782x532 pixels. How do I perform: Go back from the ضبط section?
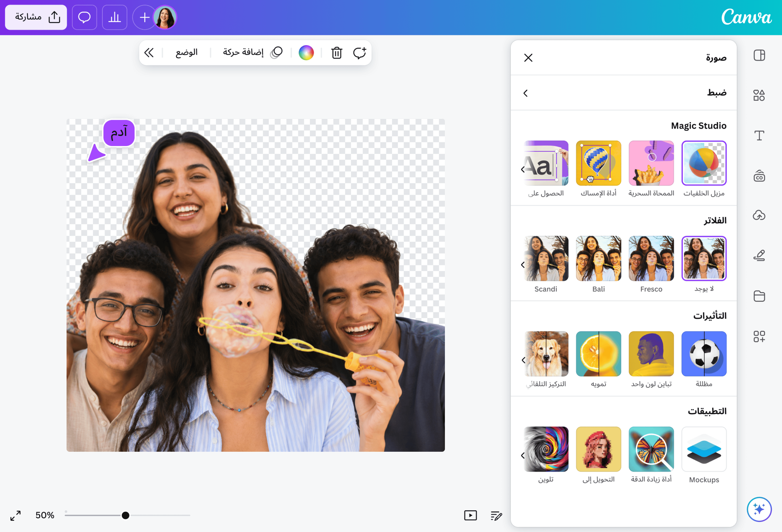(x=526, y=93)
